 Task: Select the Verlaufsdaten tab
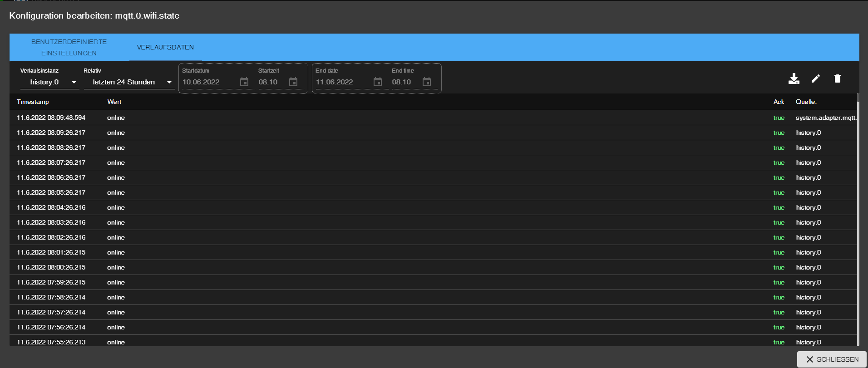pos(165,47)
